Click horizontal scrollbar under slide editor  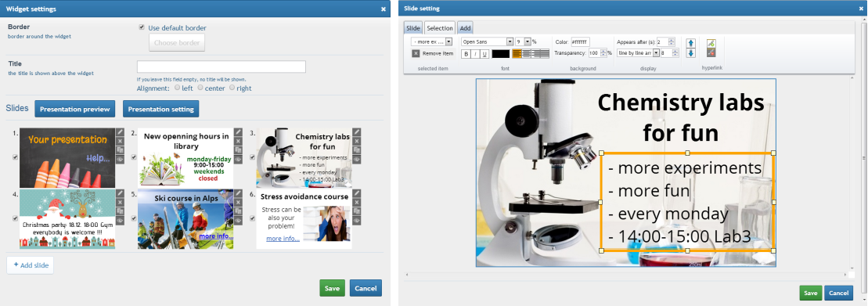pyautogui.click(x=627, y=274)
